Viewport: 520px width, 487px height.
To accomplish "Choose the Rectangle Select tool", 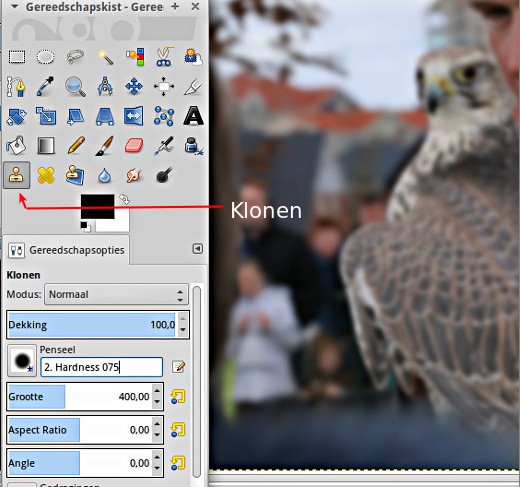I will [x=17, y=57].
